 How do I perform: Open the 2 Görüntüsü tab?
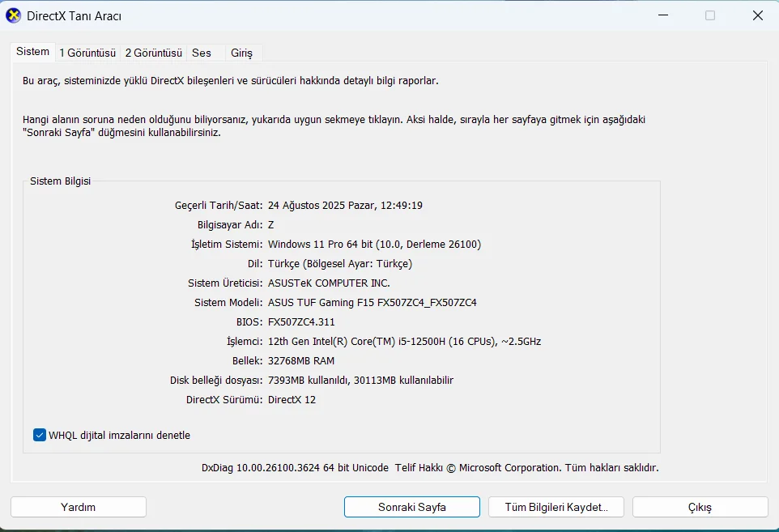pyautogui.click(x=154, y=53)
